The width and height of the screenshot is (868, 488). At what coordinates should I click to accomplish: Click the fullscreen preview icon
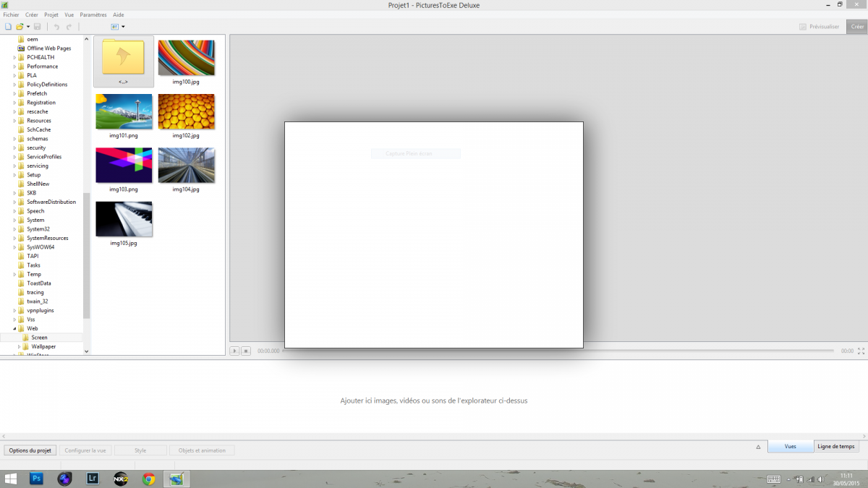tap(861, 351)
